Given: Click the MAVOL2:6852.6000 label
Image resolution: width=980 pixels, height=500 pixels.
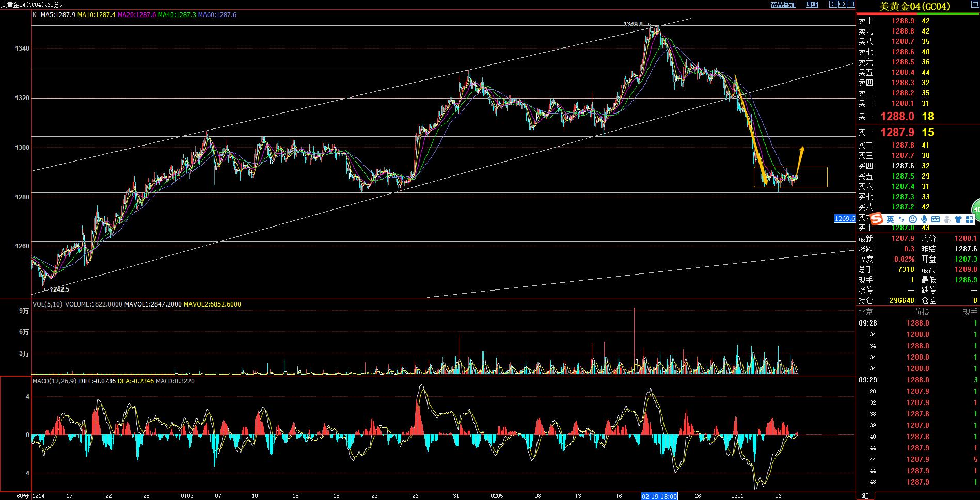Looking at the screenshot, I should tap(213, 304).
